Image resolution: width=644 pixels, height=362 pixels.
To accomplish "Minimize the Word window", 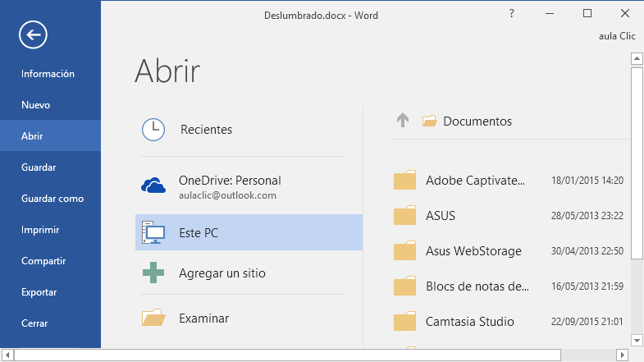I will tap(550, 14).
